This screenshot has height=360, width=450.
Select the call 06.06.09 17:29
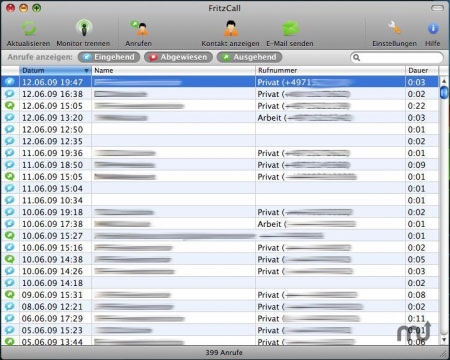(220, 319)
